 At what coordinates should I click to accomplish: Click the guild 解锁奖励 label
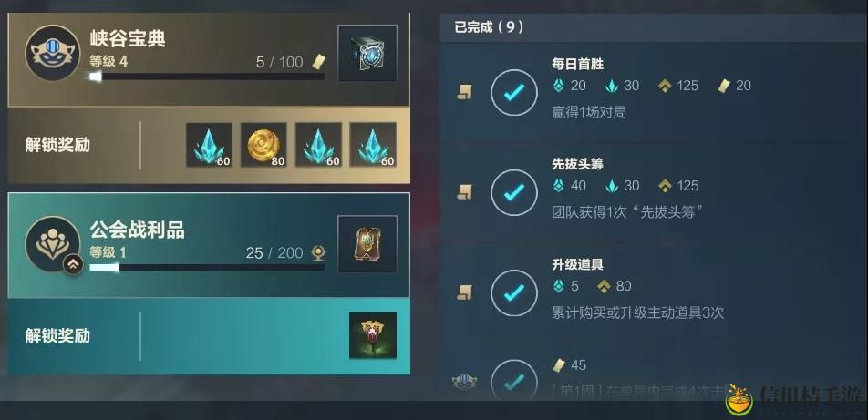pyautogui.click(x=57, y=336)
